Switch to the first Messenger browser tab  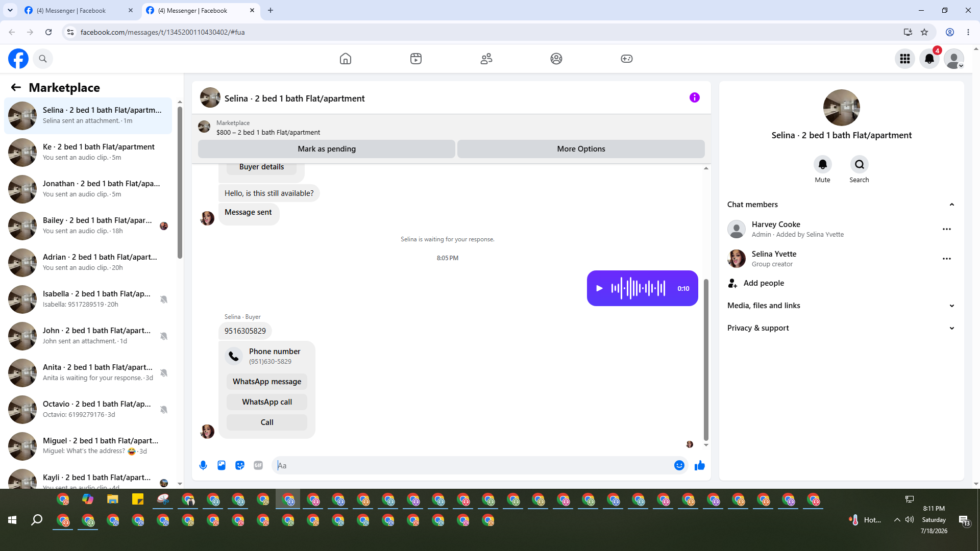coord(79,10)
